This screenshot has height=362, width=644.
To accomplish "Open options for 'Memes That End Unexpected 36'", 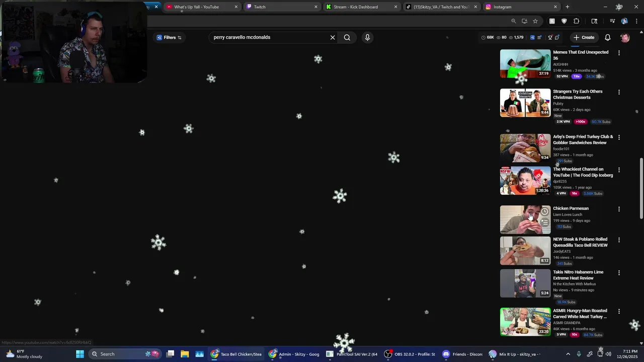I will (x=619, y=53).
